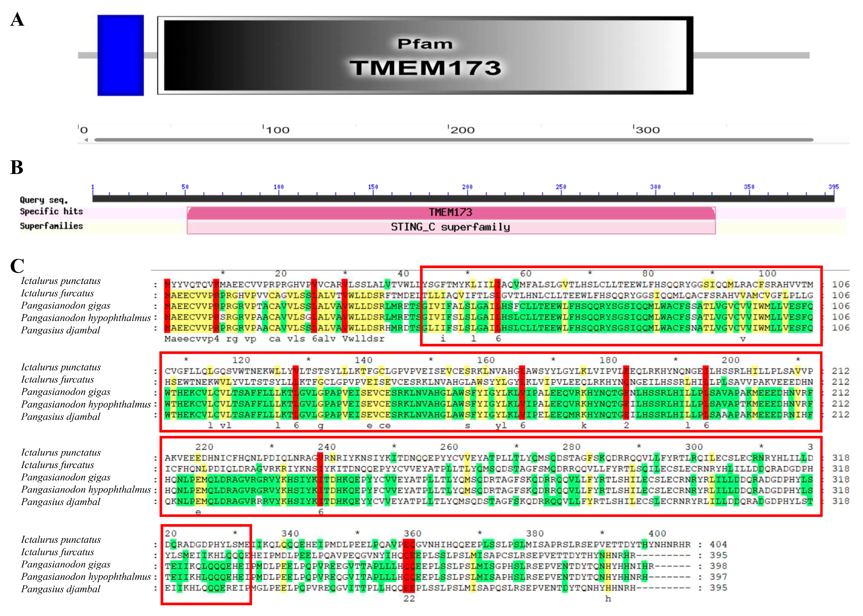Click ruler position 50 in panel B
The image size is (863, 616).
185,187
